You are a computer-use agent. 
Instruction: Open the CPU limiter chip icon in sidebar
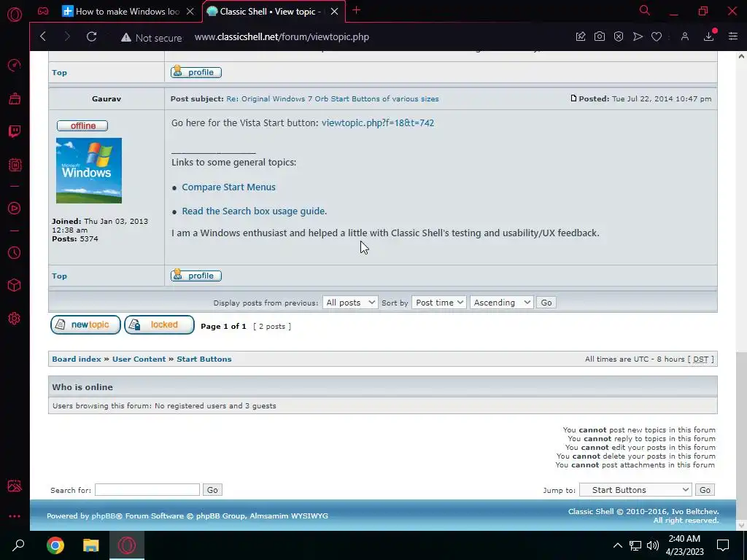(x=15, y=165)
